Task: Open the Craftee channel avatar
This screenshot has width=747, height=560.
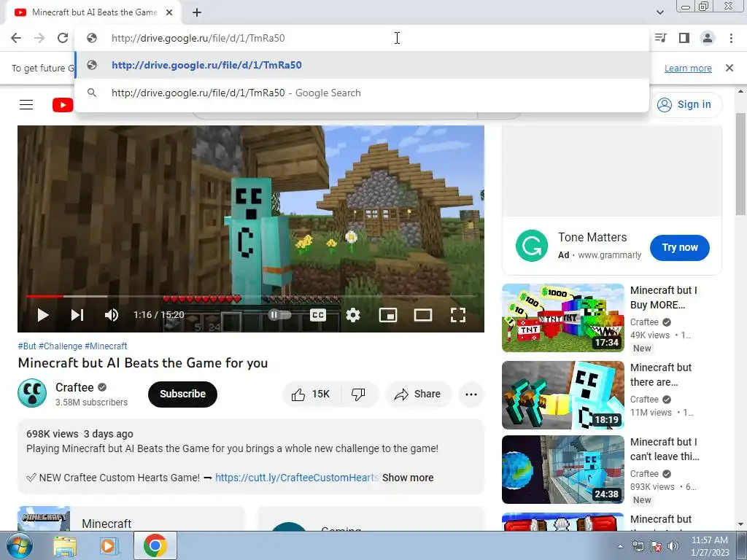Action: [x=32, y=393]
